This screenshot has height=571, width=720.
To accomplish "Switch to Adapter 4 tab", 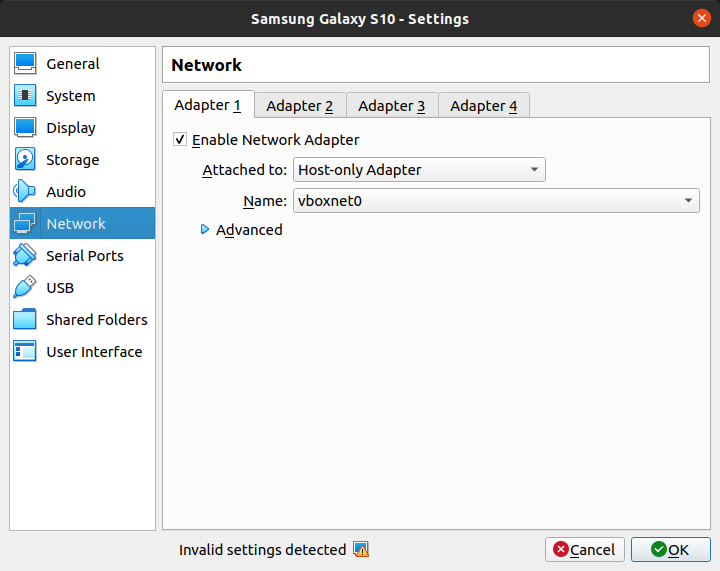I will click(x=484, y=106).
